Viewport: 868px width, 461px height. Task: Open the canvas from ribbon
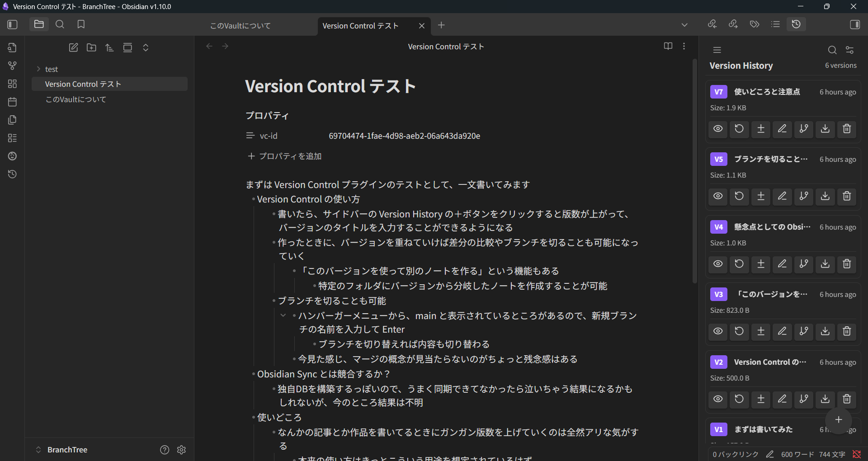pos(12,84)
